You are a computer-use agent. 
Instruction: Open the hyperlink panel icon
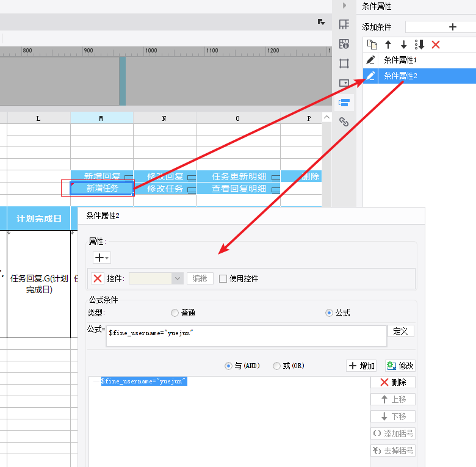344,121
